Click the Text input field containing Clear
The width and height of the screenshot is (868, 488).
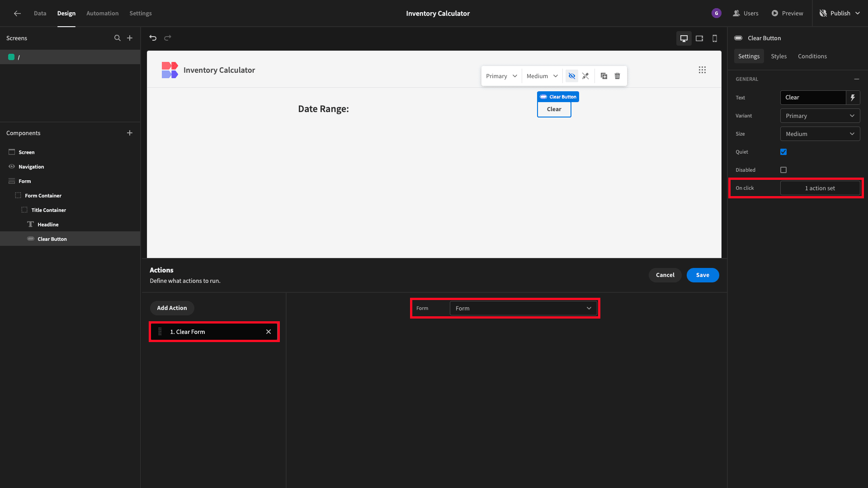[x=813, y=98]
